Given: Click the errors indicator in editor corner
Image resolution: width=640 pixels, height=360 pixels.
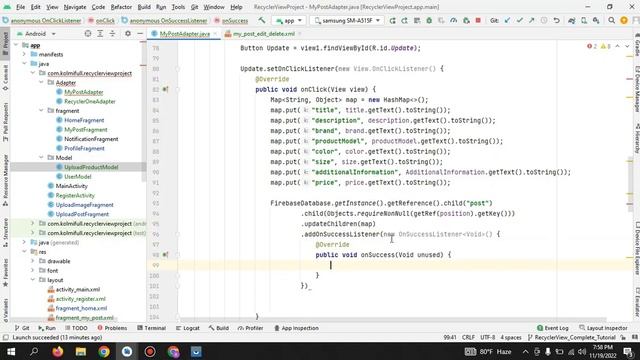Looking at the screenshot, I should (x=592, y=47).
